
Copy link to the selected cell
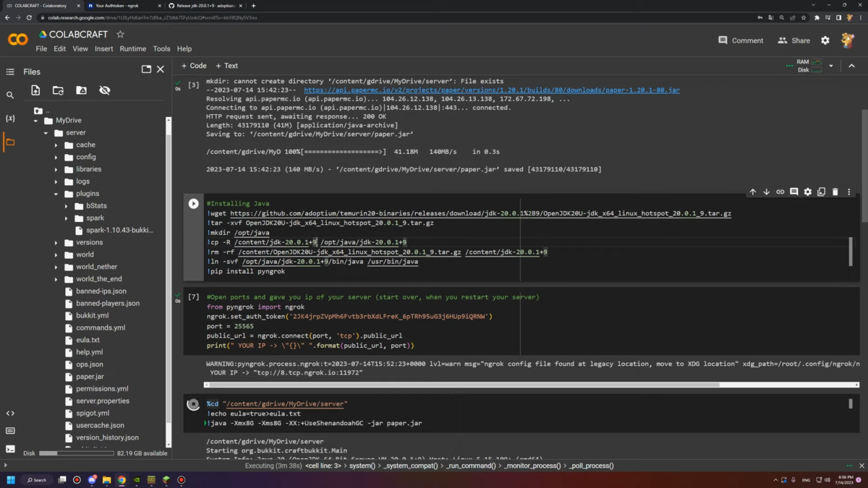click(x=780, y=192)
